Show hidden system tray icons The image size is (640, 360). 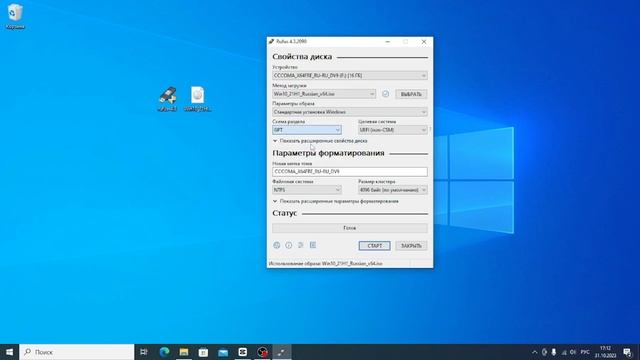point(535,352)
